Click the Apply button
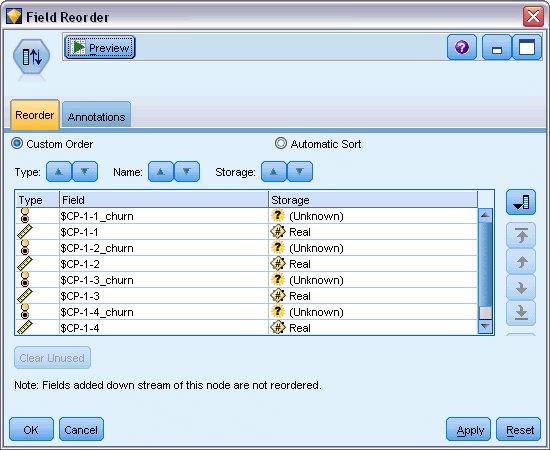This screenshot has width=550, height=450. pyautogui.click(x=468, y=429)
